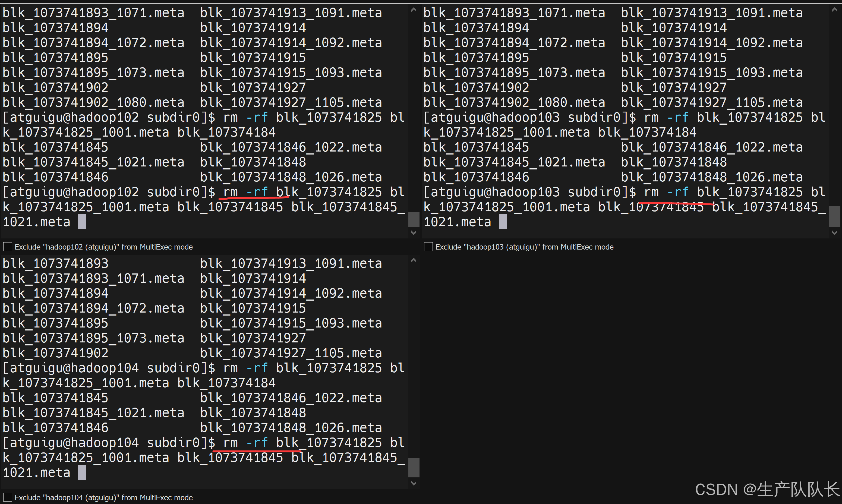Grab the scrollbar thumb in the hadoop103 pane

[x=834, y=216]
